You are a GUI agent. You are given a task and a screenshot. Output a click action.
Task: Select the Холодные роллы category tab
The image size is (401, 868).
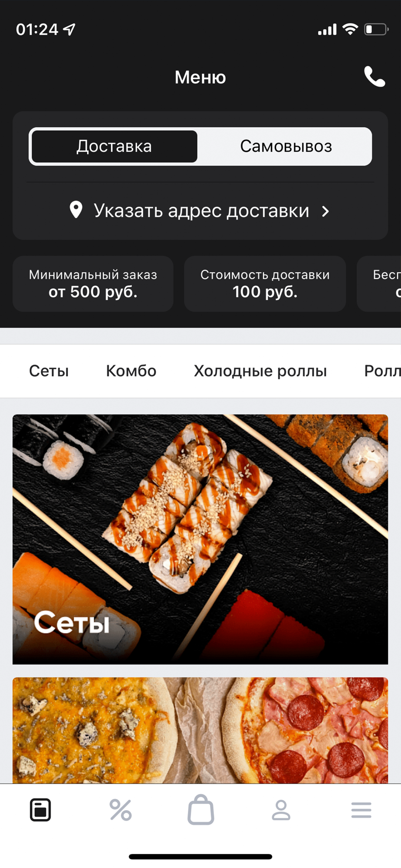[x=260, y=371]
